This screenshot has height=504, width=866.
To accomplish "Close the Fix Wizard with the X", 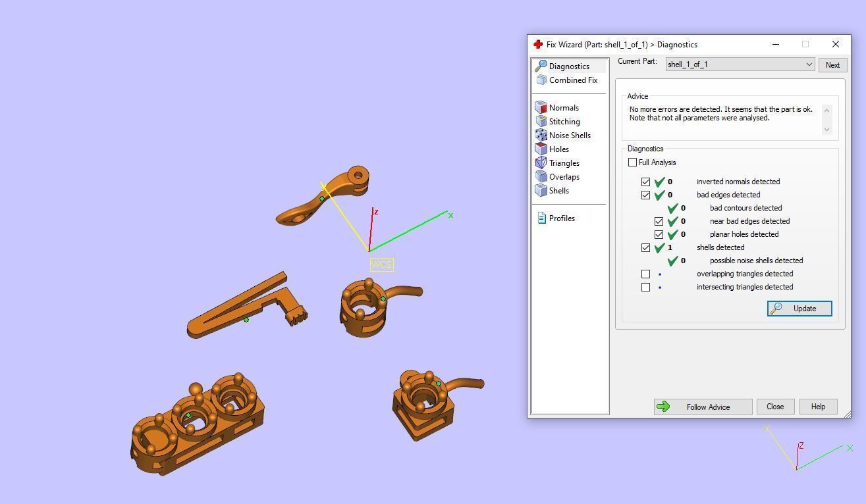I will [835, 44].
